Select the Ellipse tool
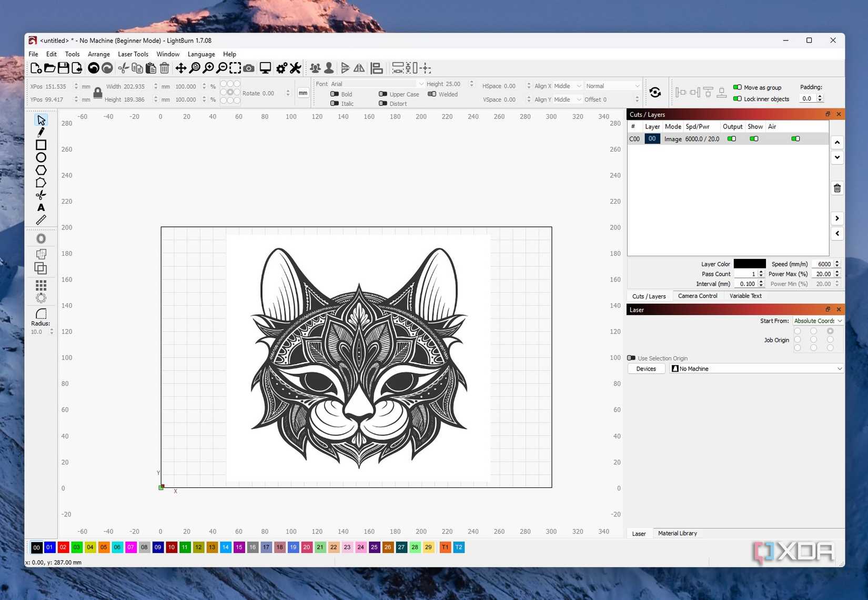Screen dimensions: 868x600 [41, 157]
